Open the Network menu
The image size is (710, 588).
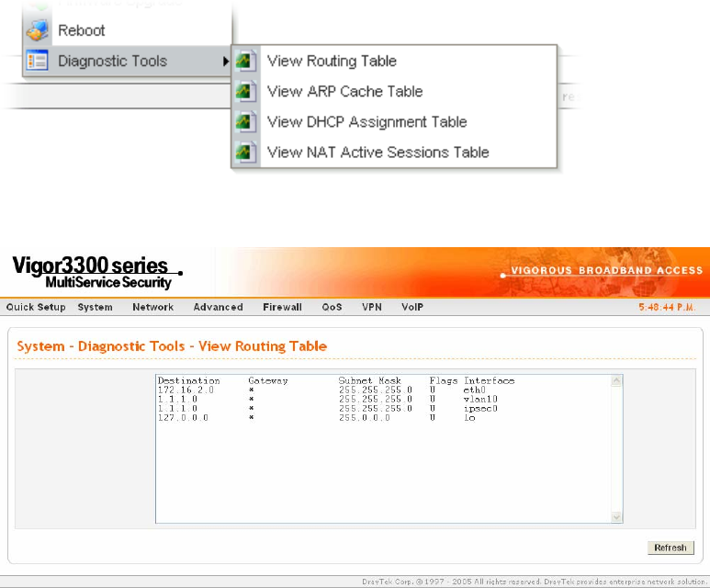153,307
